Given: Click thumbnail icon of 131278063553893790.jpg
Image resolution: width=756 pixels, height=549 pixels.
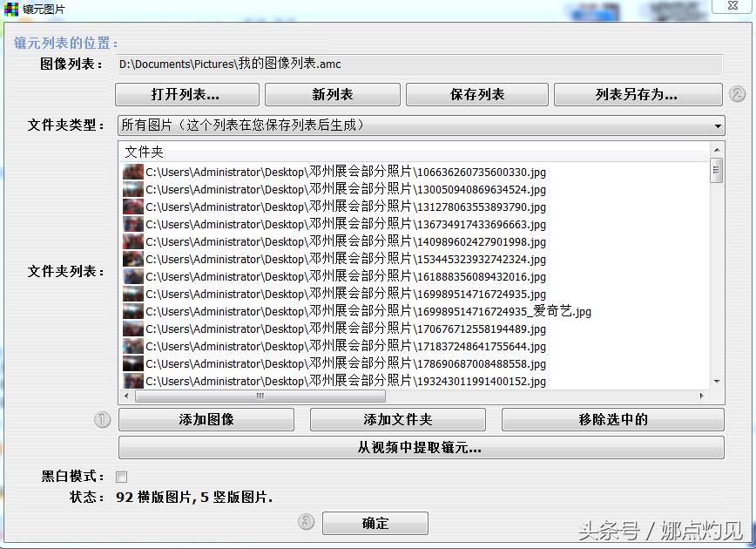Looking at the screenshot, I should click(133, 207).
